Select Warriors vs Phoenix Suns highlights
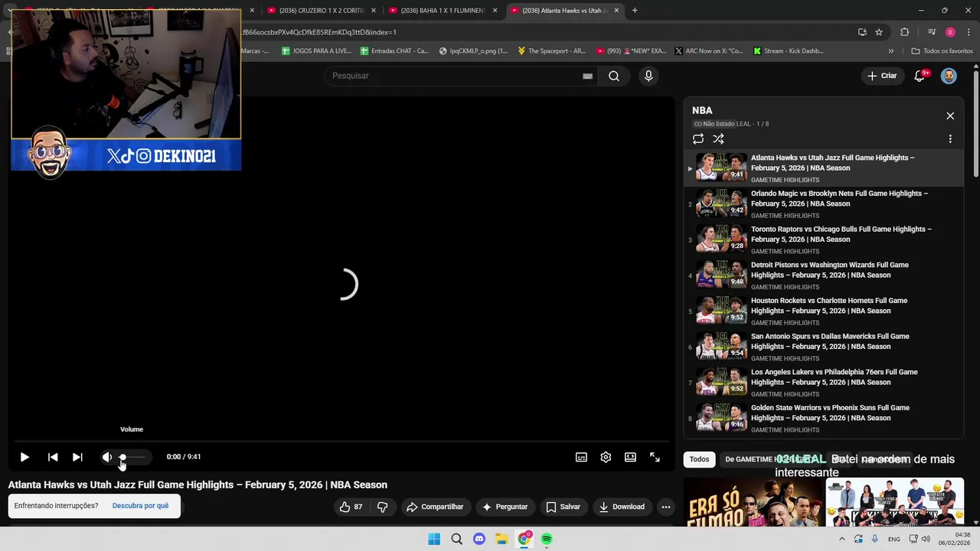This screenshot has width=980, height=551. 824,419
